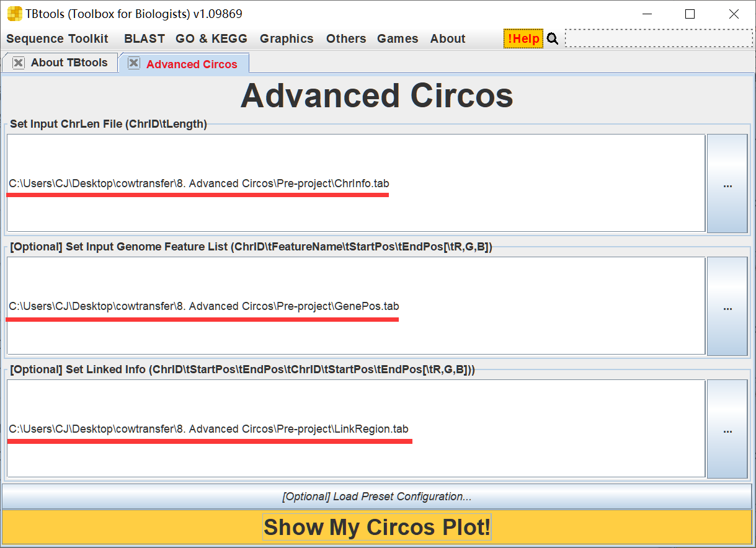756x548 pixels.
Task: Click '[Optional] Set Input Genome Feature List' label
Action: (x=251, y=247)
